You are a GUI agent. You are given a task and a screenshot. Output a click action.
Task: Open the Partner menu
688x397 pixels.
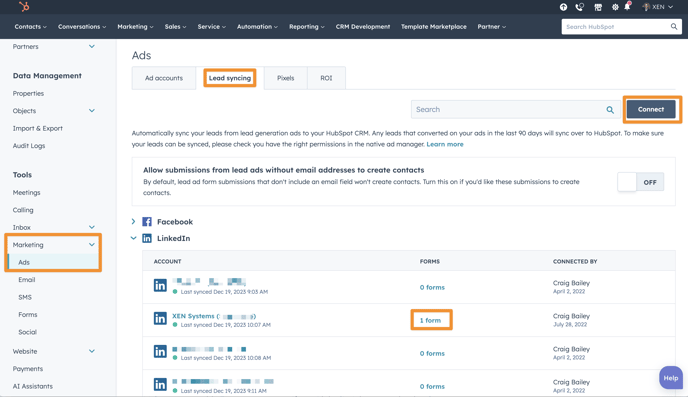[x=491, y=27]
